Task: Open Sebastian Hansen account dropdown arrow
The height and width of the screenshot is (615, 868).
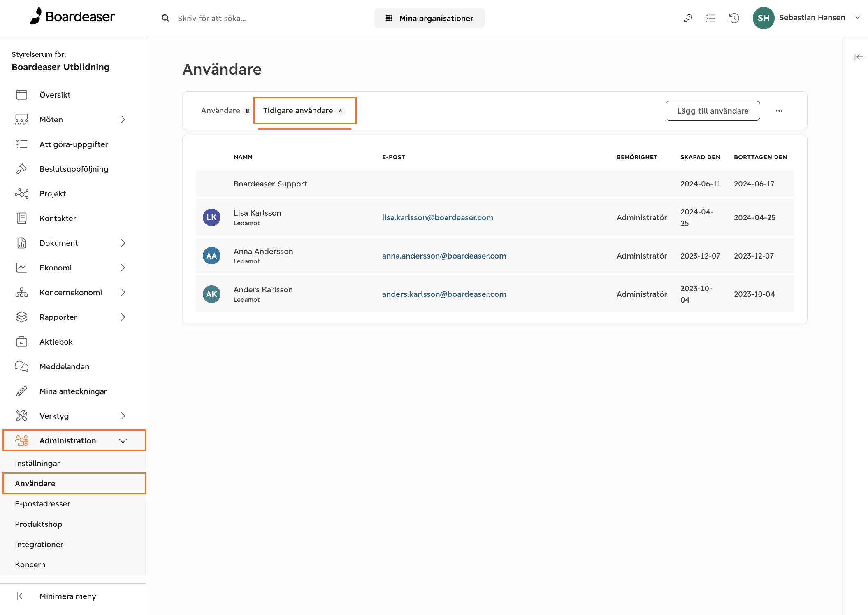Action: point(858,17)
